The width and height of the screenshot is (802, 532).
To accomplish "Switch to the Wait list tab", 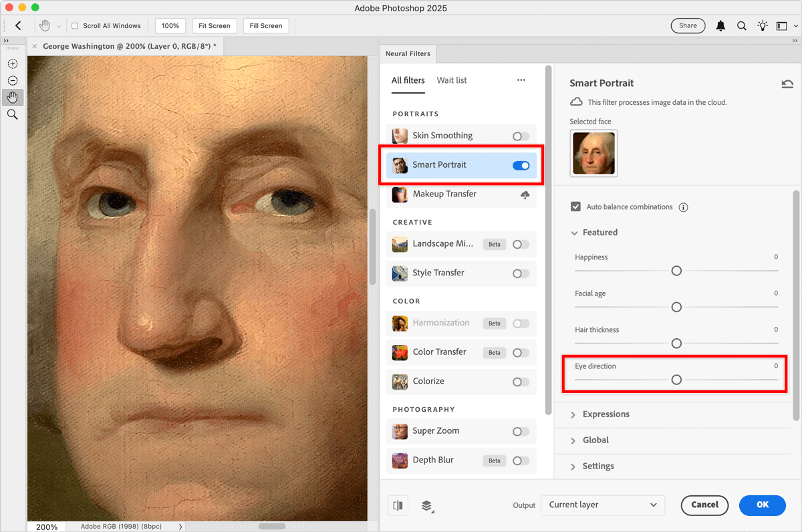I will 452,80.
